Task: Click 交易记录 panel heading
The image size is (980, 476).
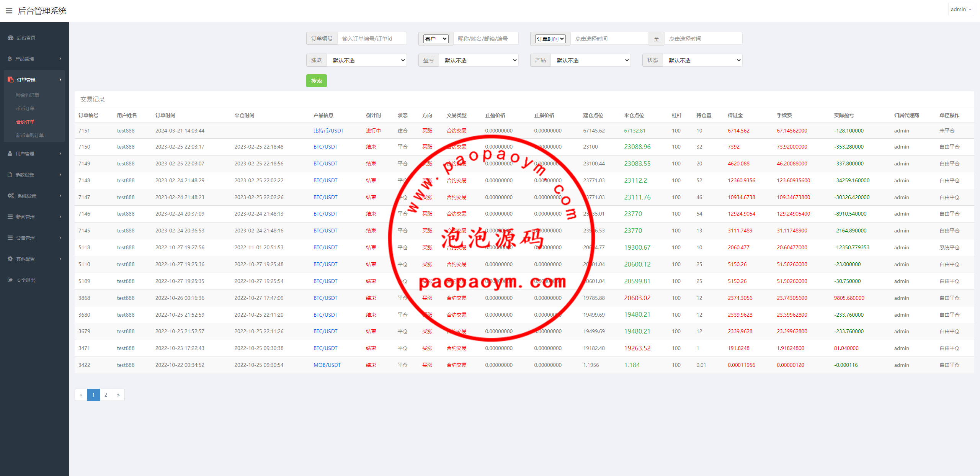Action: coord(92,100)
